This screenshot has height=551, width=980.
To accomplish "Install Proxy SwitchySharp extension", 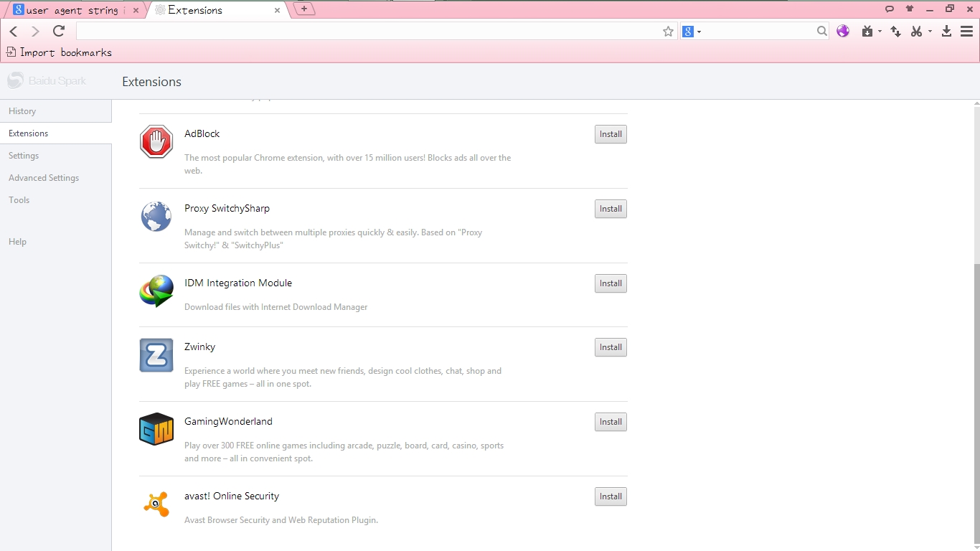I will pyautogui.click(x=611, y=209).
